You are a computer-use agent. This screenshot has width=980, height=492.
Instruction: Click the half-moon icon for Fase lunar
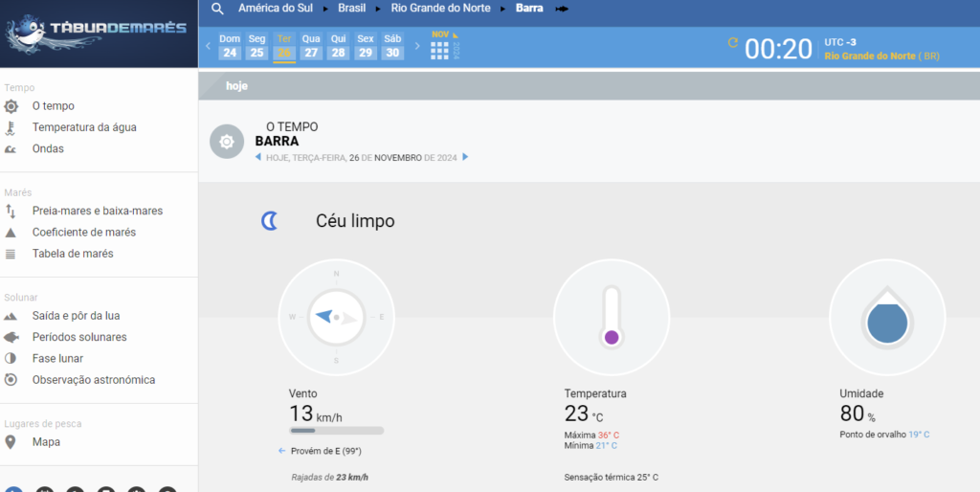click(x=10, y=359)
